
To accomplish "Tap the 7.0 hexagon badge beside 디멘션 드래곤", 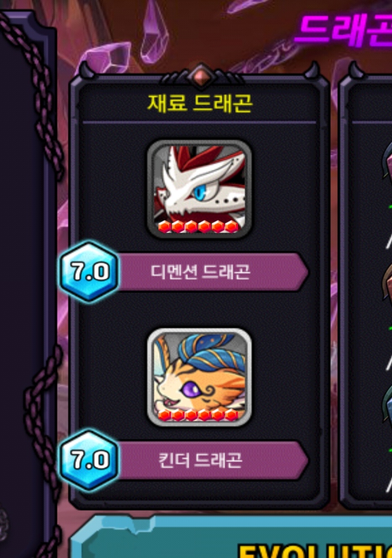I will [89, 271].
